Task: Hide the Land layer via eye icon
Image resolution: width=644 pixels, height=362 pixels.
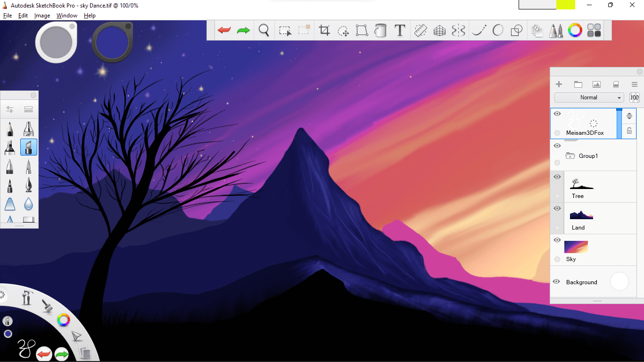Action: [557, 208]
